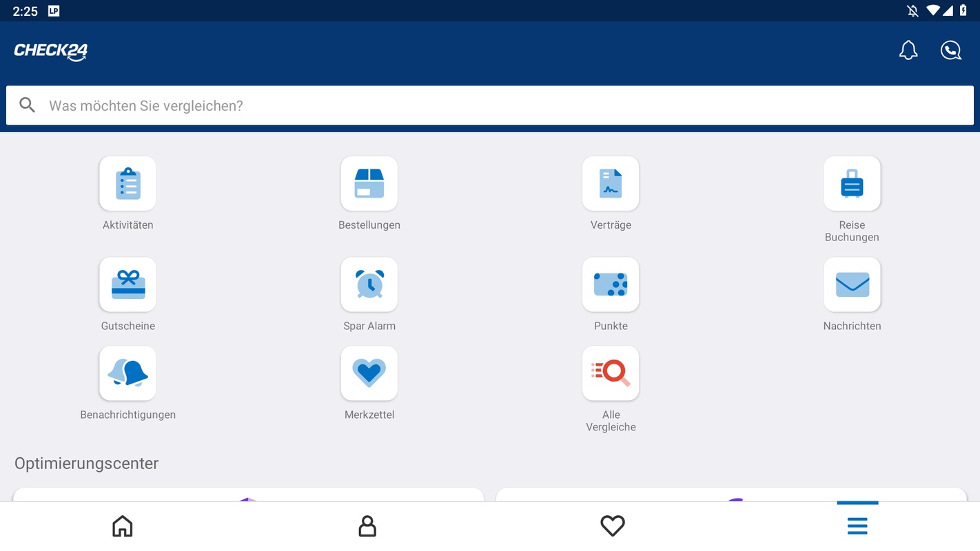
Task: Open the Verträge document icon
Action: 611,183
